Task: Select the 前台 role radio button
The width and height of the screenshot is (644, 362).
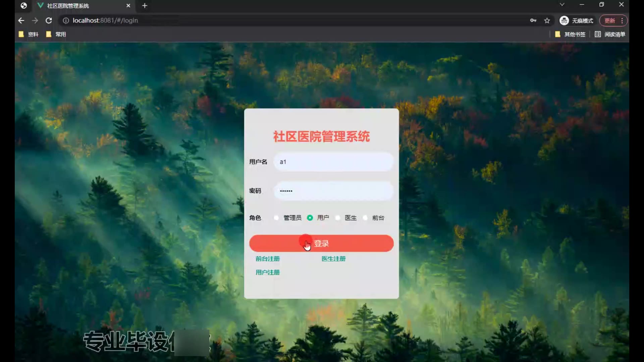Action: pyautogui.click(x=365, y=218)
